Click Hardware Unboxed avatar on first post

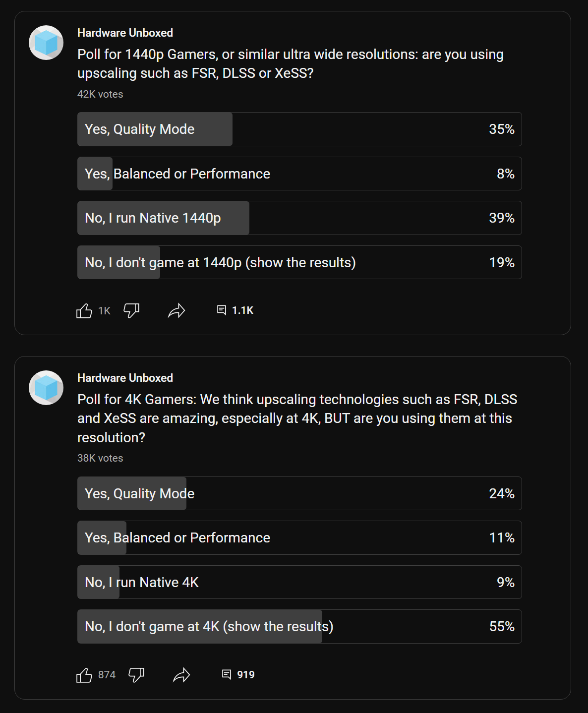pos(46,43)
